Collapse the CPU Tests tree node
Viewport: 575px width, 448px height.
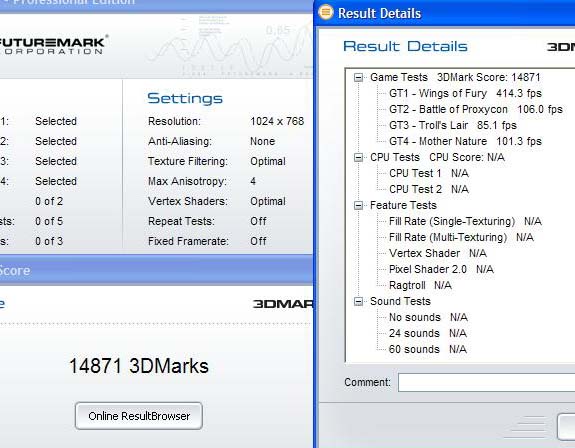tap(358, 157)
